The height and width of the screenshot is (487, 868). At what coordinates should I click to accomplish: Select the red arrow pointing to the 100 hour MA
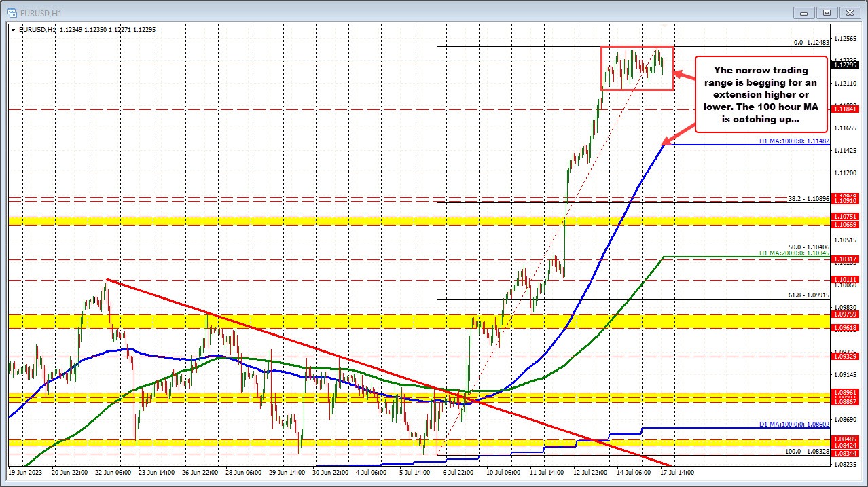click(679, 136)
